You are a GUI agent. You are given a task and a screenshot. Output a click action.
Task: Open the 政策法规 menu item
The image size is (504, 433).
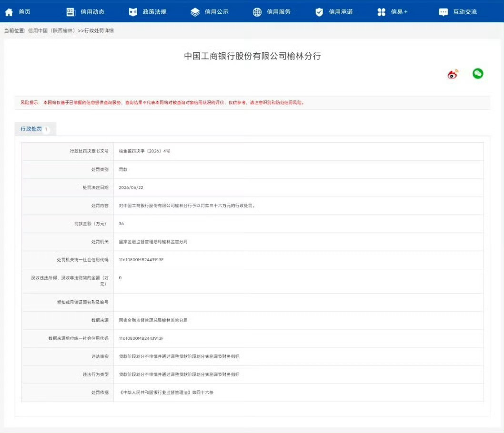point(154,12)
